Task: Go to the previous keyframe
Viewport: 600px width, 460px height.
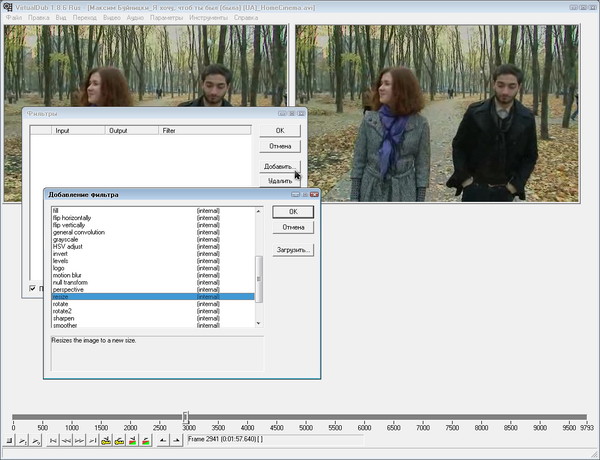Action: point(106,441)
